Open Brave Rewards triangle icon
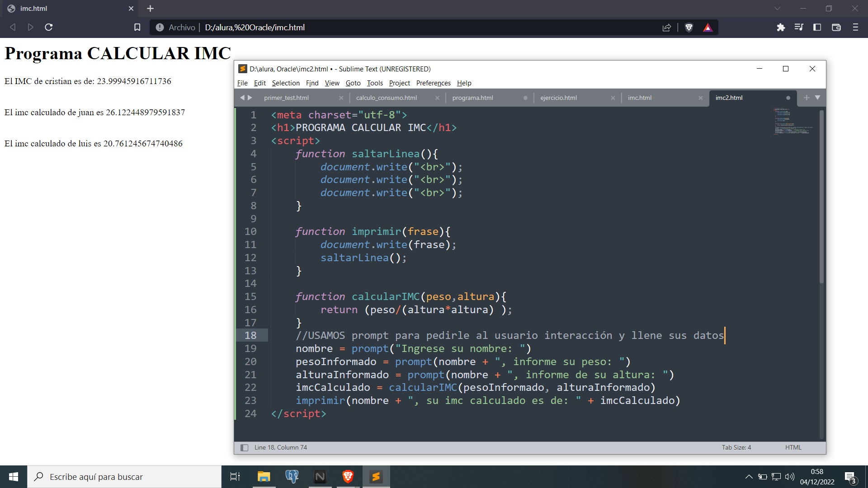Viewport: 868px width, 488px height. coord(708,28)
